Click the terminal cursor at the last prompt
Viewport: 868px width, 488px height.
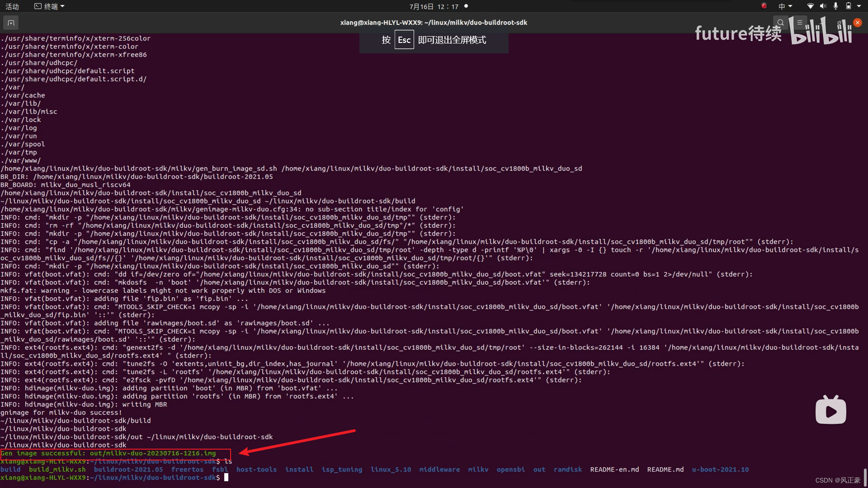point(226,477)
